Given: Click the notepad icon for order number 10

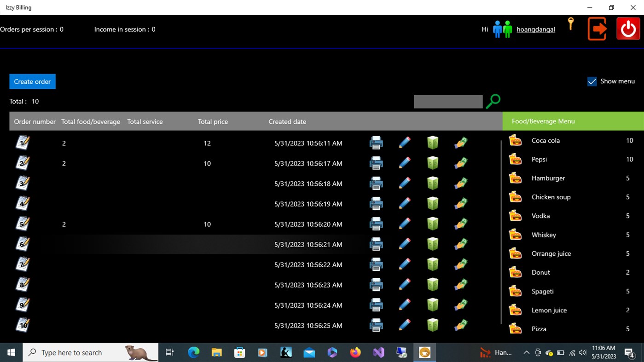Looking at the screenshot, I should [x=23, y=324].
